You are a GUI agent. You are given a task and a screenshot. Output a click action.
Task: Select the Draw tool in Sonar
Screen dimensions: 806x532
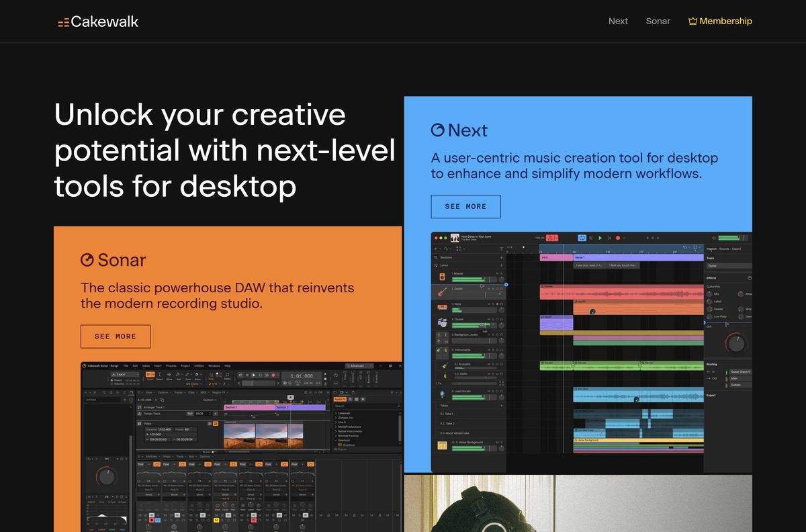[188, 375]
